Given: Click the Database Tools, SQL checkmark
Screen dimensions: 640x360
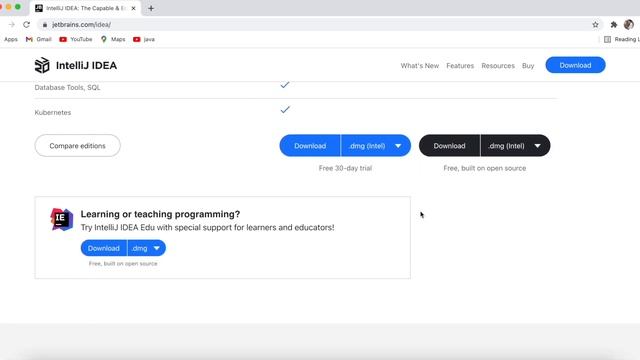Looking at the screenshot, I should (285, 85).
